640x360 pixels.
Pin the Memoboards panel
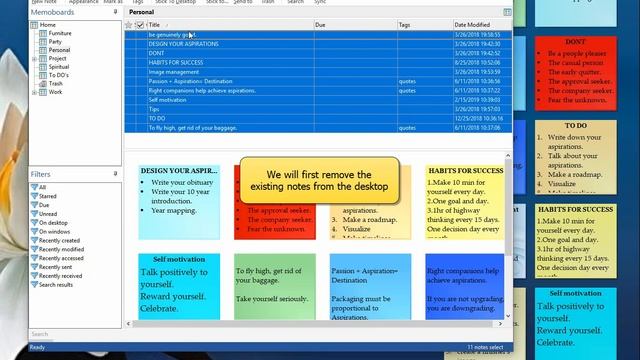point(116,12)
